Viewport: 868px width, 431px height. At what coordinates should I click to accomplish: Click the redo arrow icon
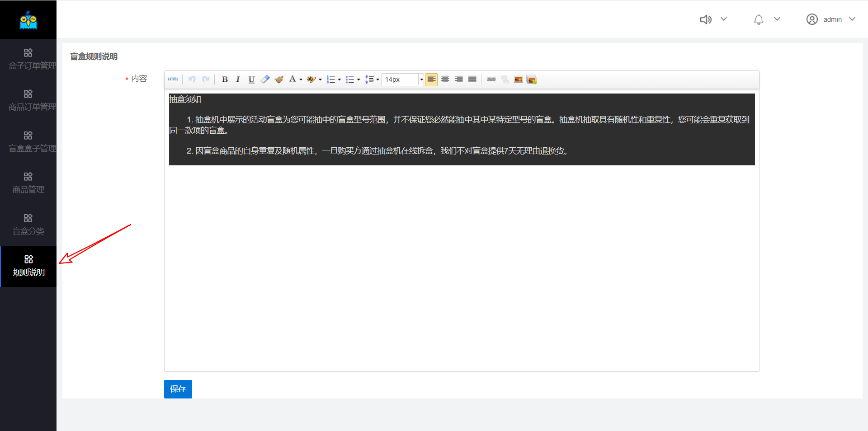(206, 80)
